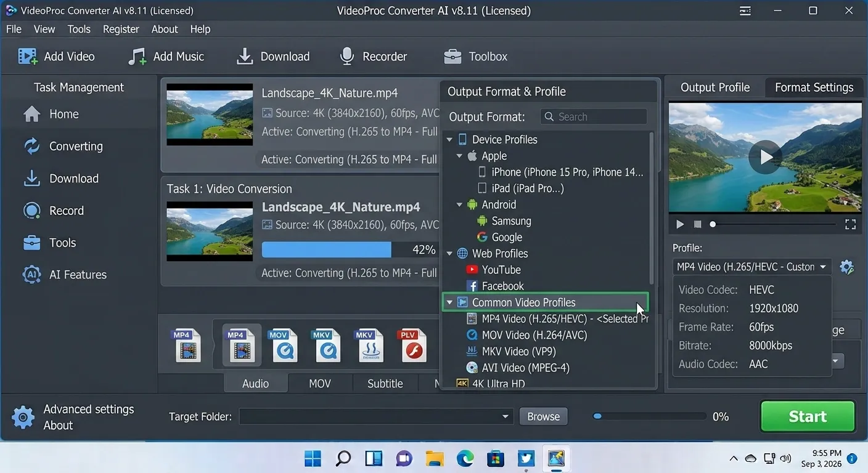Select Samsung device profile

[504, 220]
